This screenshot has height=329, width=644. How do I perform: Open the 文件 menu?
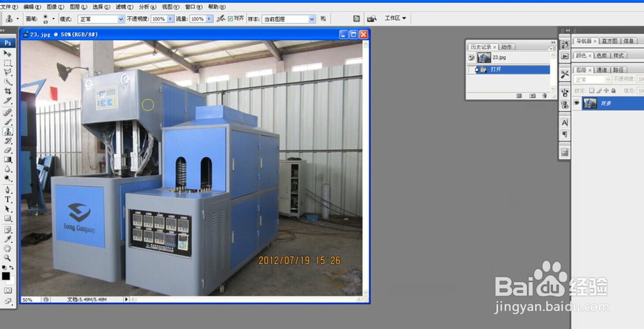point(9,7)
